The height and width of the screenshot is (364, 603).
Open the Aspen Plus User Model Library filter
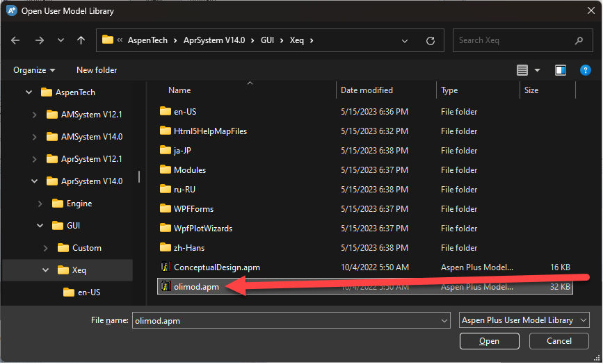pyautogui.click(x=524, y=320)
